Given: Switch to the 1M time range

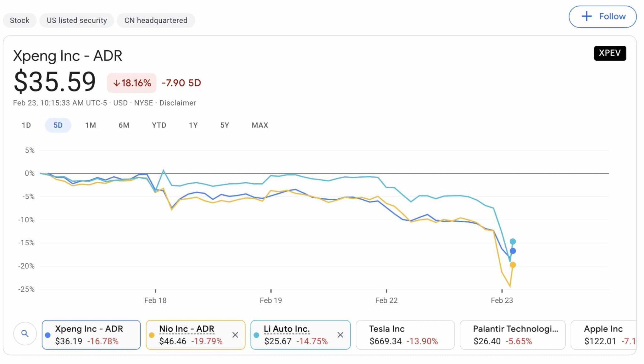Looking at the screenshot, I should click(91, 125).
